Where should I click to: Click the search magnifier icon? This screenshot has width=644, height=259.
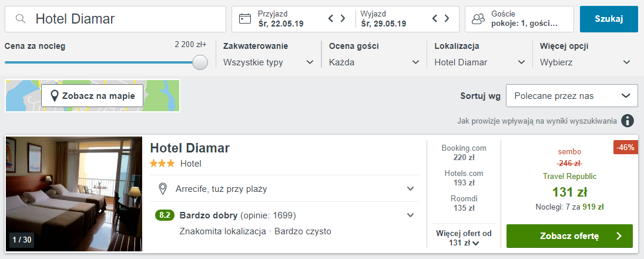[x=21, y=19]
